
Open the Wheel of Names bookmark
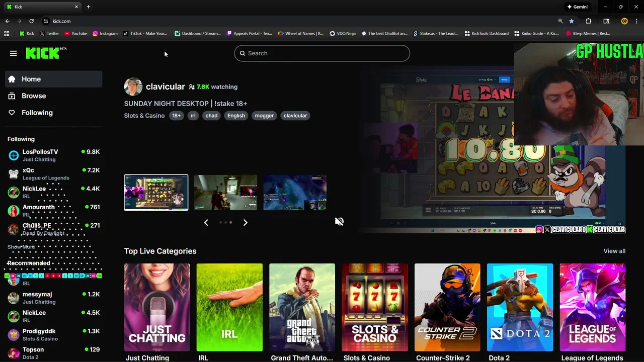(x=301, y=34)
